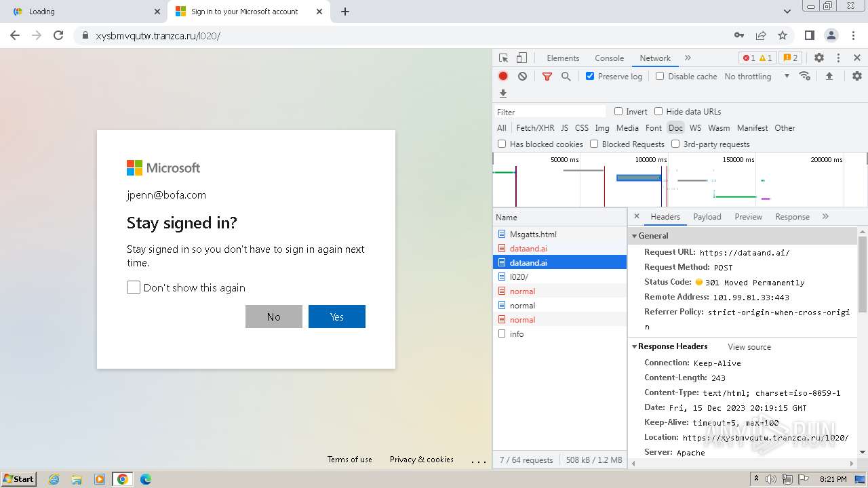Toggle the network filter funnel icon
Viewport: 868px width, 488px height.
tap(547, 77)
